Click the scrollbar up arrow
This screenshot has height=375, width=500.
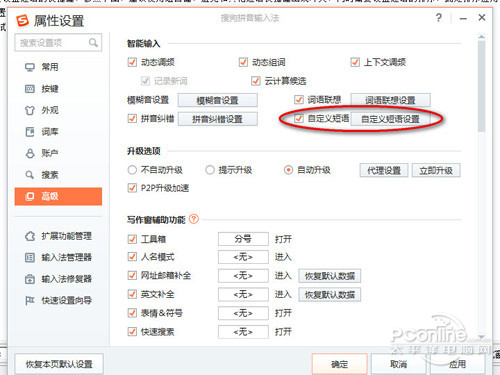tap(481, 36)
